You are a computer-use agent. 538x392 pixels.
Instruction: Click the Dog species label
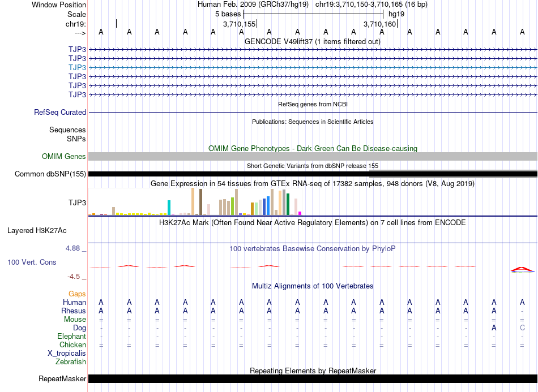pos(79,328)
